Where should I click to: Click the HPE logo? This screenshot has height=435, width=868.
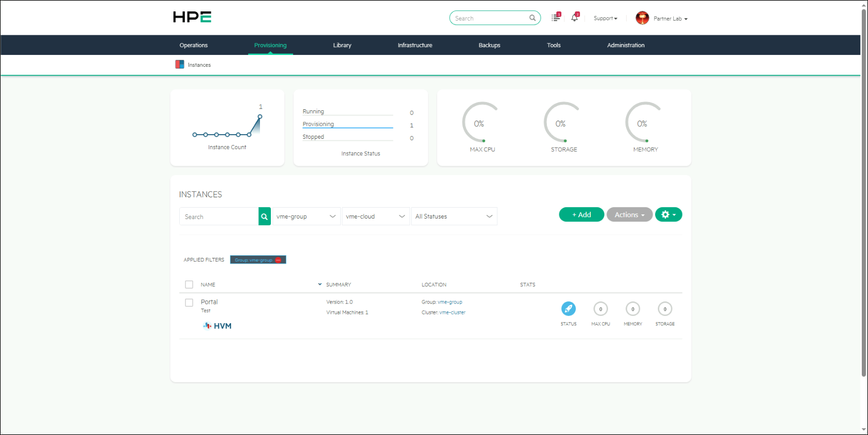tap(192, 17)
